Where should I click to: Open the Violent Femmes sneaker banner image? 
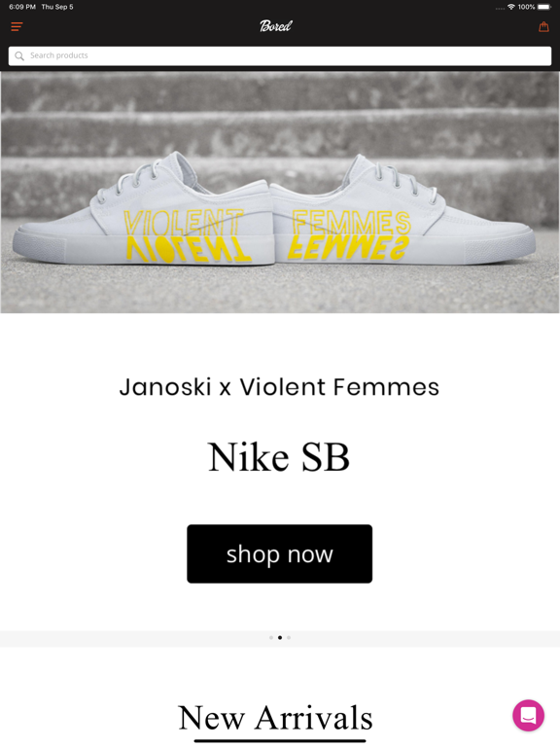(280, 192)
